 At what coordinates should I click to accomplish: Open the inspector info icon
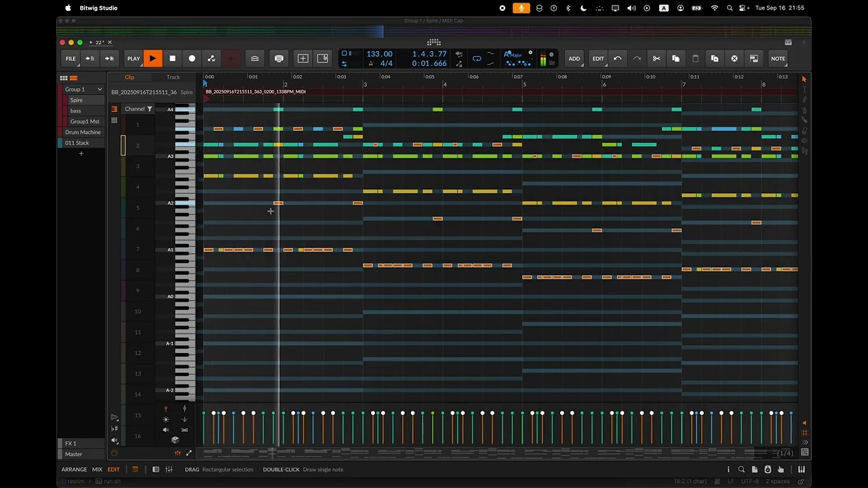pos(728,469)
